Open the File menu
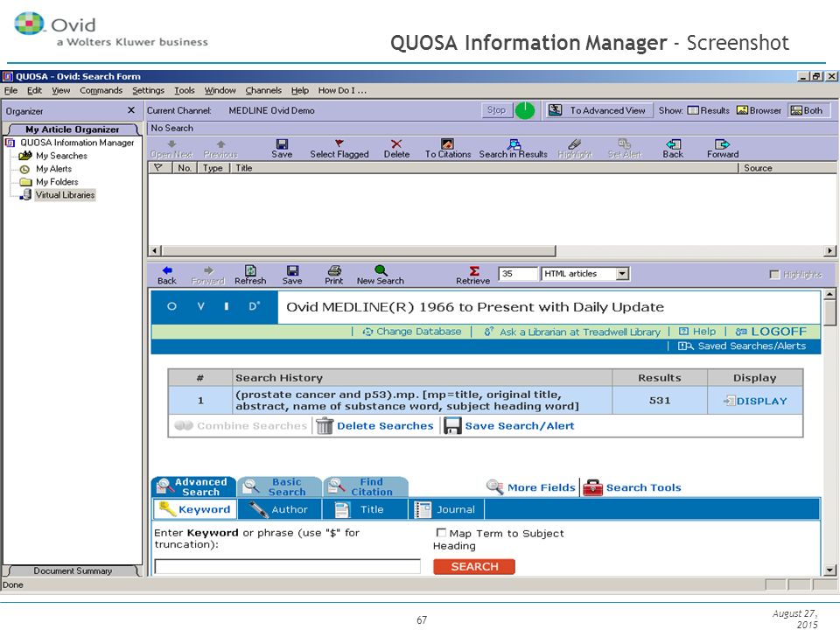This screenshot has height=630, width=840. click(x=10, y=90)
